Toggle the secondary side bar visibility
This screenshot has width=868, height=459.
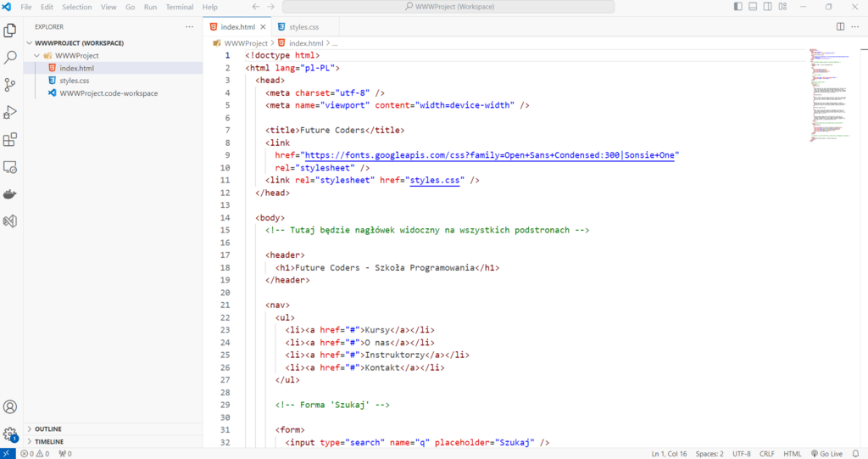[767, 7]
